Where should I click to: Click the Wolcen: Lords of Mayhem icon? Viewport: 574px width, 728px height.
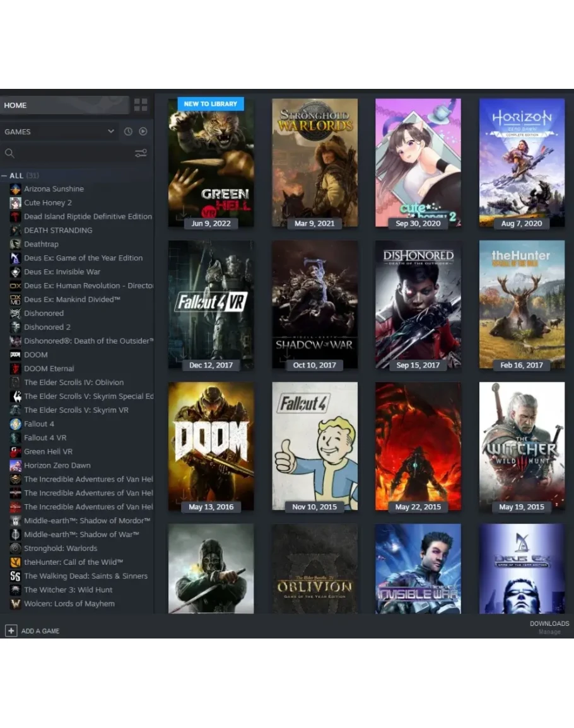click(15, 604)
